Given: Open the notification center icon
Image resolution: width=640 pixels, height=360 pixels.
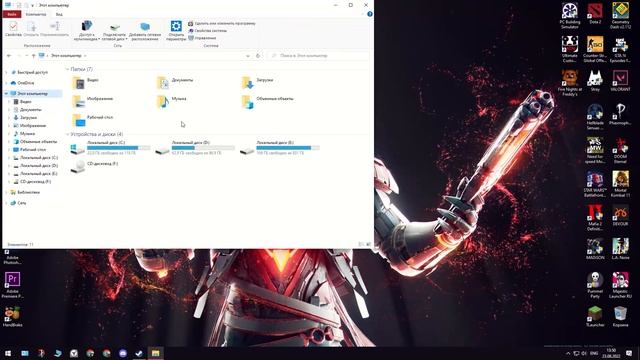Looking at the screenshot, I should click(x=629, y=353).
